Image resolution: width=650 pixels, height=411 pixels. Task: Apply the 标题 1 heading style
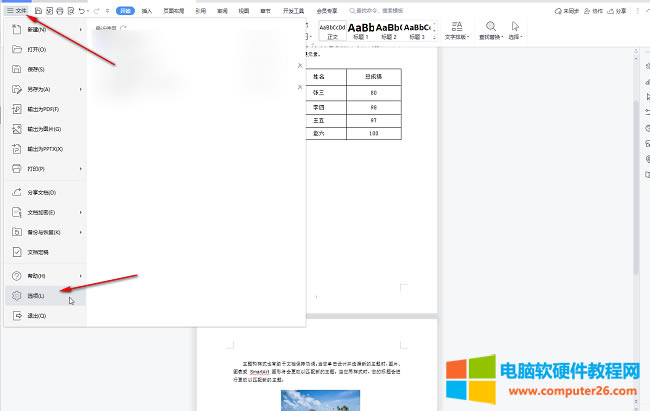(360, 30)
